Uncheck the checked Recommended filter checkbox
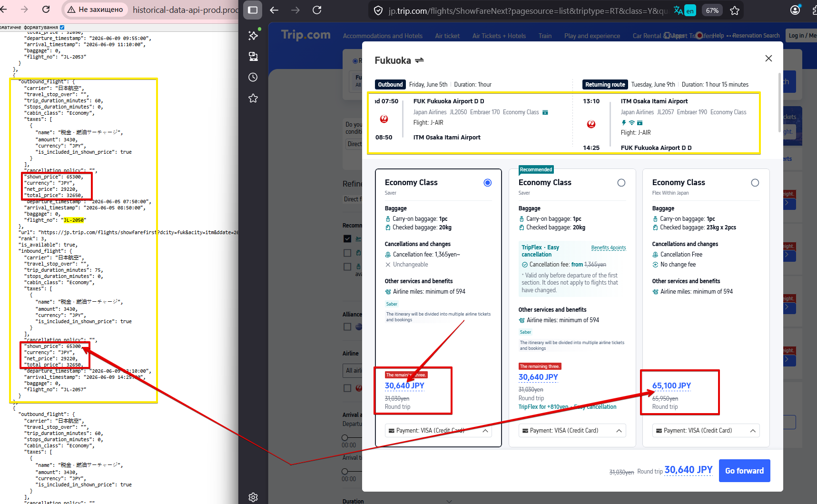The width and height of the screenshot is (817, 504). point(347,238)
